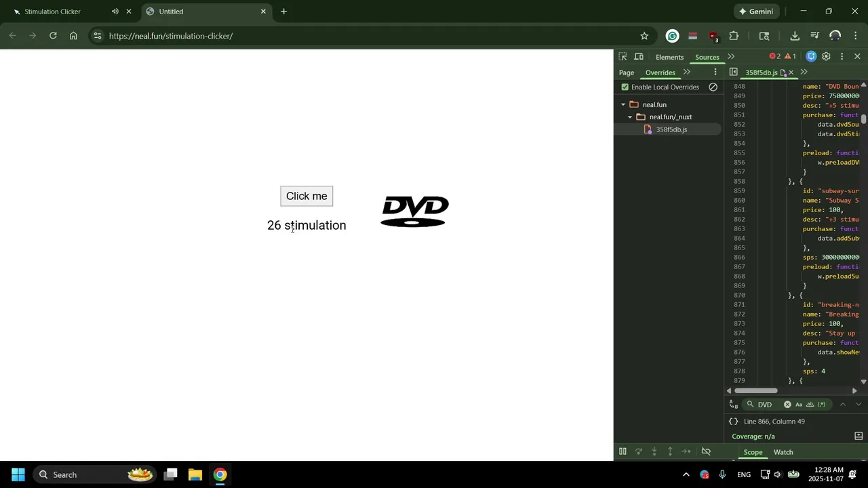This screenshot has height=488, width=868.
Task: Open the Sources navigator three-dot menu
Action: coord(715,73)
